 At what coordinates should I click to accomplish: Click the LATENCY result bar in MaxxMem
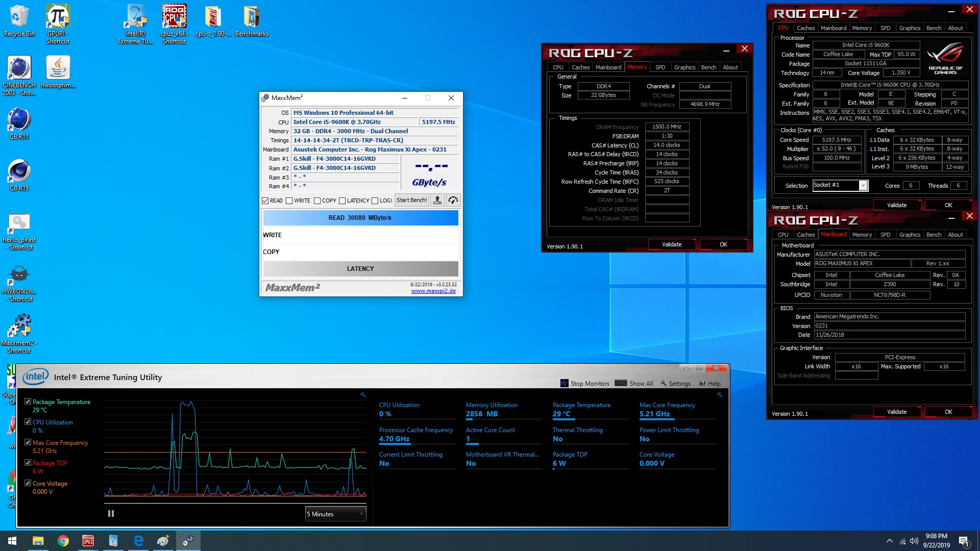(360, 269)
